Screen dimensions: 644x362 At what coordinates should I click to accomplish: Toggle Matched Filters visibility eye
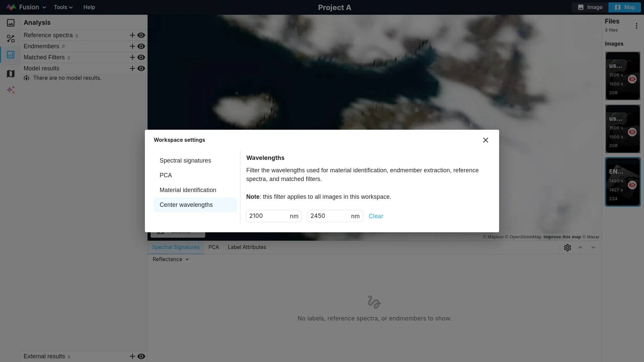pos(141,57)
